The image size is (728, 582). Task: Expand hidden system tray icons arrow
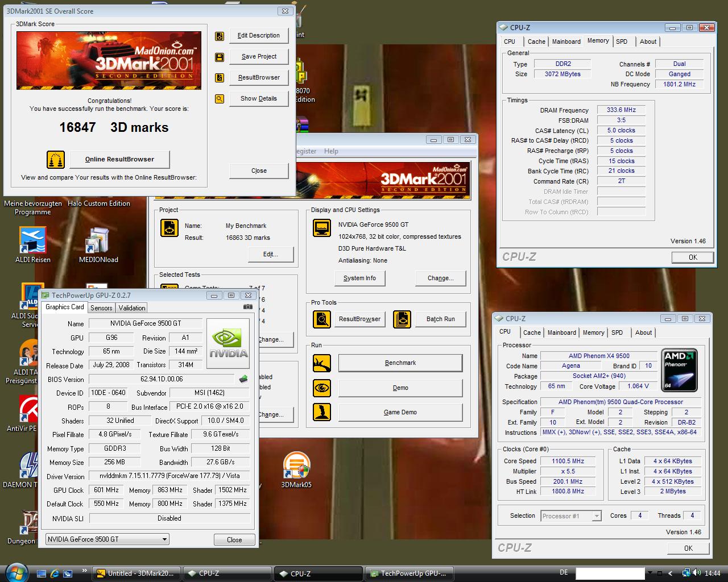(x=670, y=573)
